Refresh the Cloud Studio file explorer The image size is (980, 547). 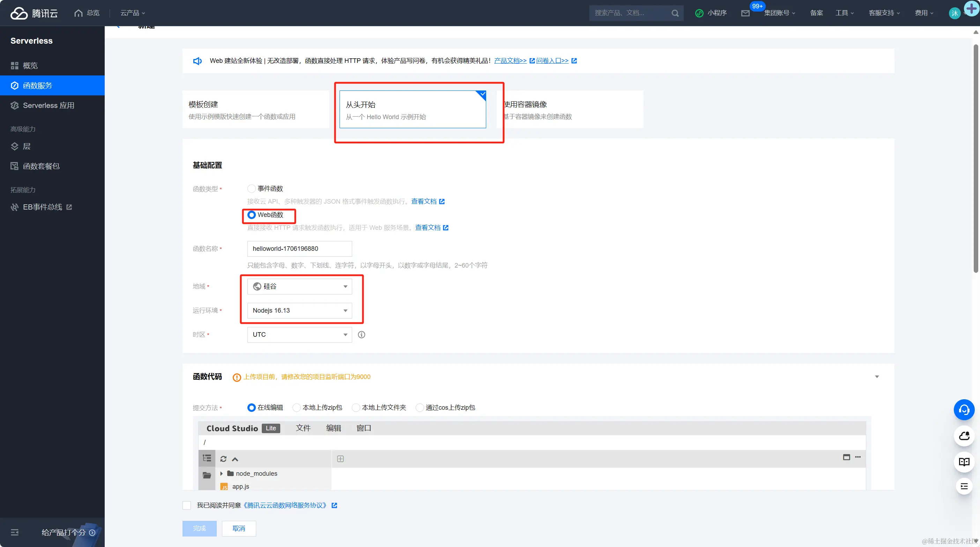click(x=223, y=459)
